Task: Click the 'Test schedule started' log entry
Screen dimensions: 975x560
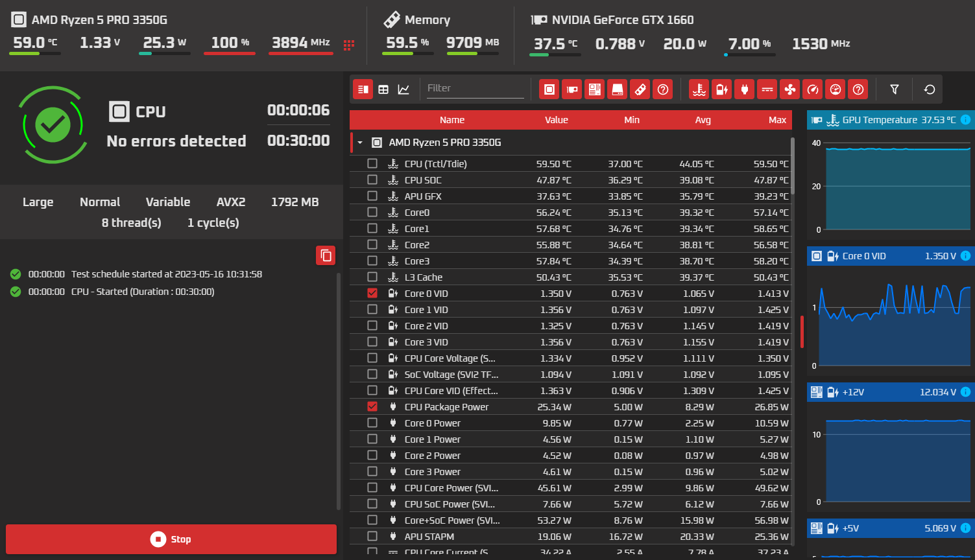Action: [167, 274]
